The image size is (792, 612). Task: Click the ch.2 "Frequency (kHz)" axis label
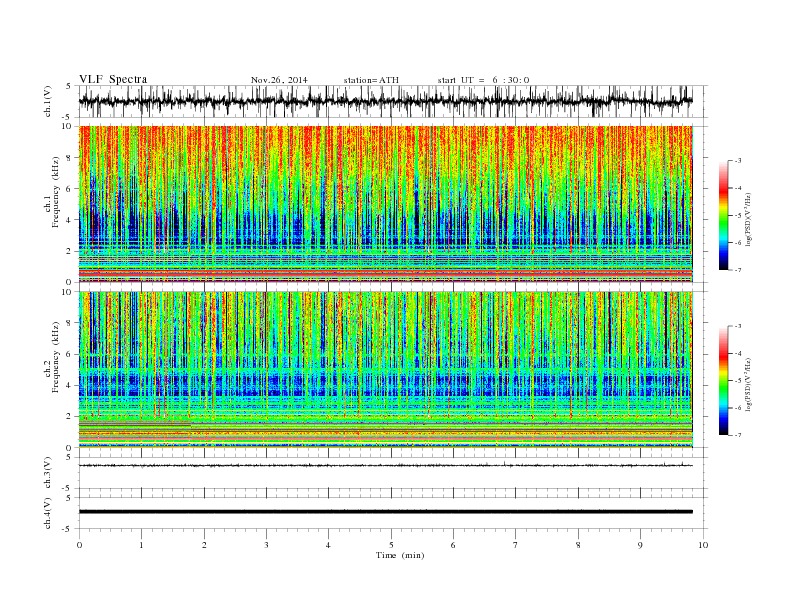point(56,358)
